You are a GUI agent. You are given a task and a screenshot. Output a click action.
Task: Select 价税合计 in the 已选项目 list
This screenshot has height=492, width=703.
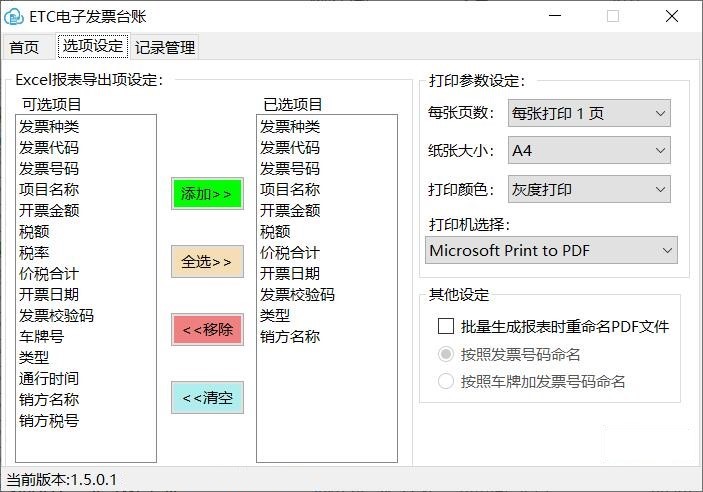(x=290, y=252)
